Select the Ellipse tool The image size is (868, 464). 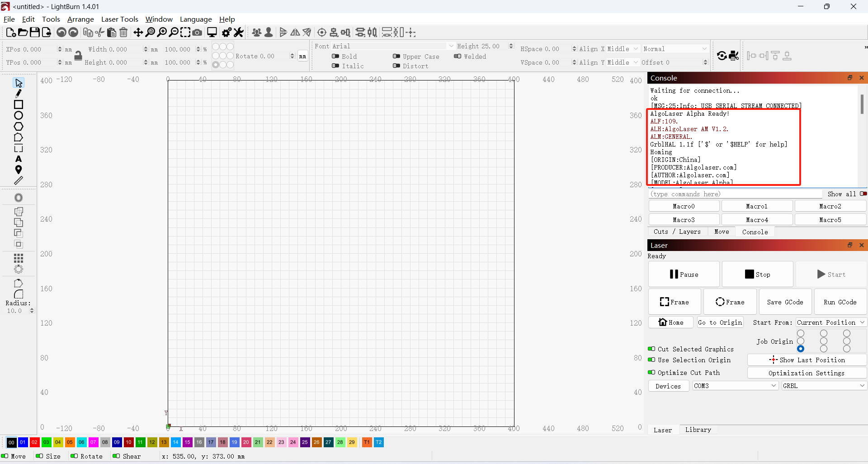click(x=19, y=115)
